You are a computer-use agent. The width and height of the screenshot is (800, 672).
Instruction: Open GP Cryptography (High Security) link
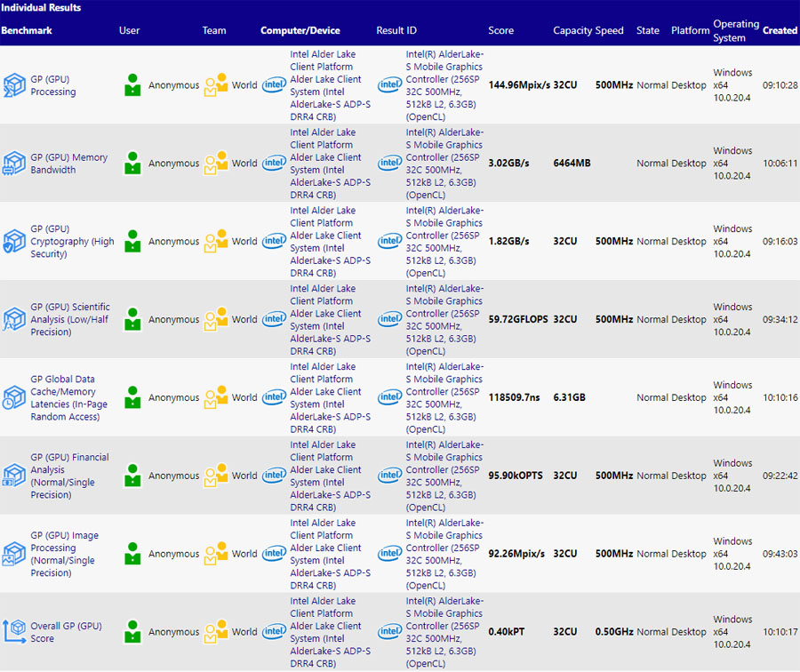point(72,242)
